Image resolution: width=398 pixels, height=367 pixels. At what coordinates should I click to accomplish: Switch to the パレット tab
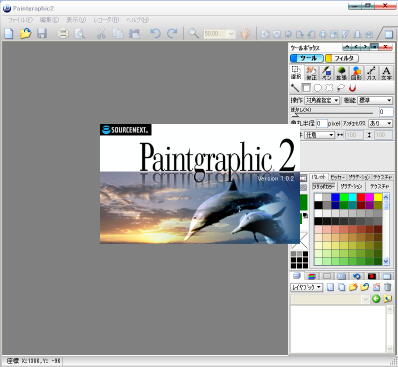pos(319,177)
